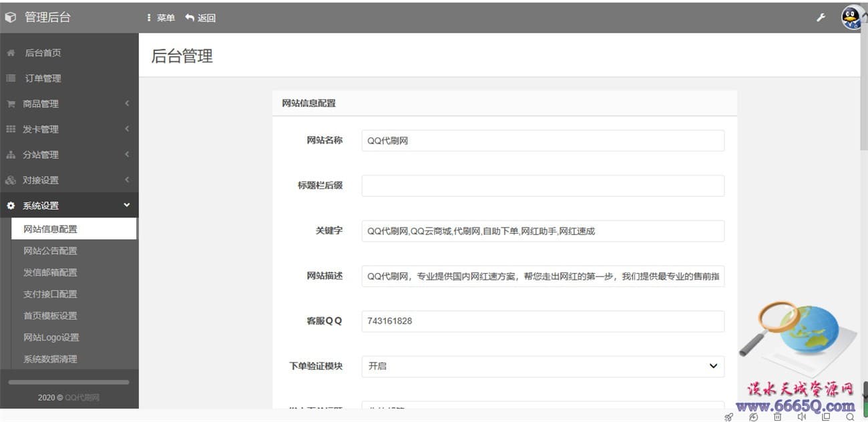Click the 客服QQ field label

[324, 321]
